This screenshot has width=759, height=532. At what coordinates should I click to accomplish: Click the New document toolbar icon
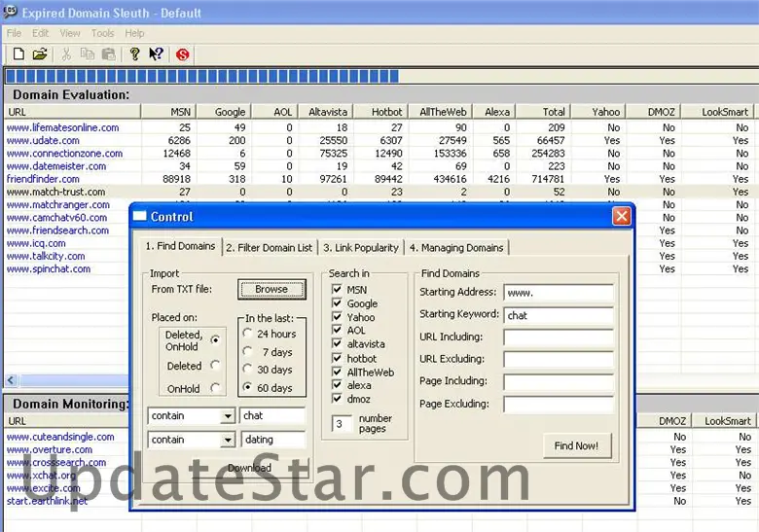pos(18,54)
